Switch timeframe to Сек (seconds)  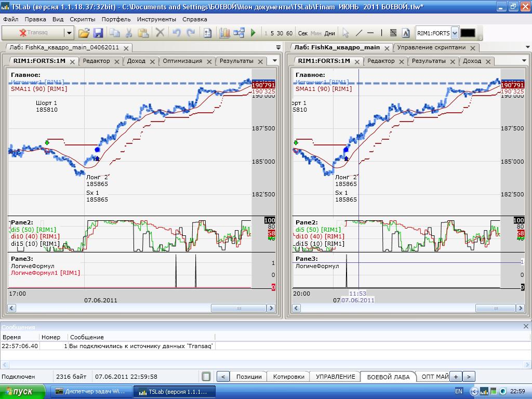(x=302, y=33)
